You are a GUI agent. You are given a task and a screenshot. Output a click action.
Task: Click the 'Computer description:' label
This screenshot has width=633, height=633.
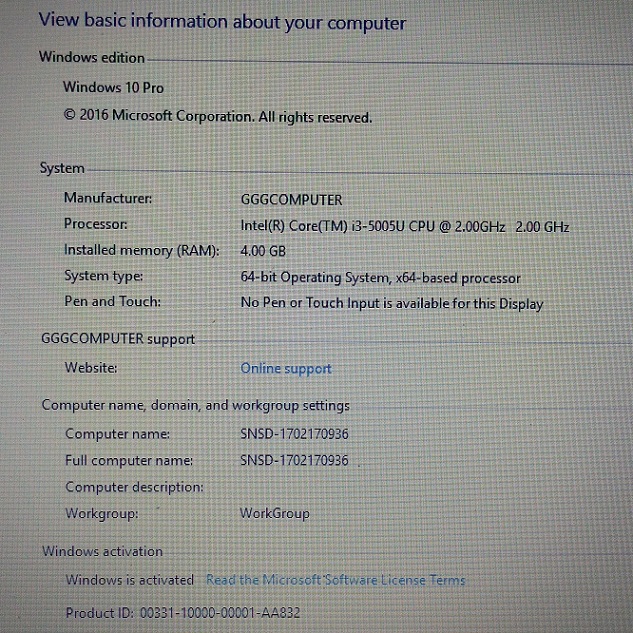(134, 487)
